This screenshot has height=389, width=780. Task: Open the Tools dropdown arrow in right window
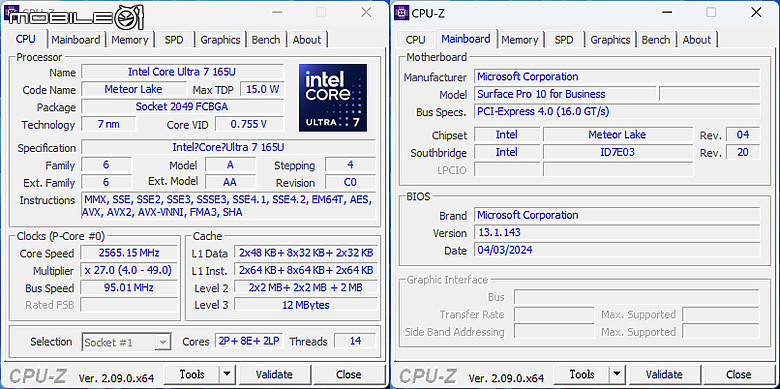click(617, 374)
